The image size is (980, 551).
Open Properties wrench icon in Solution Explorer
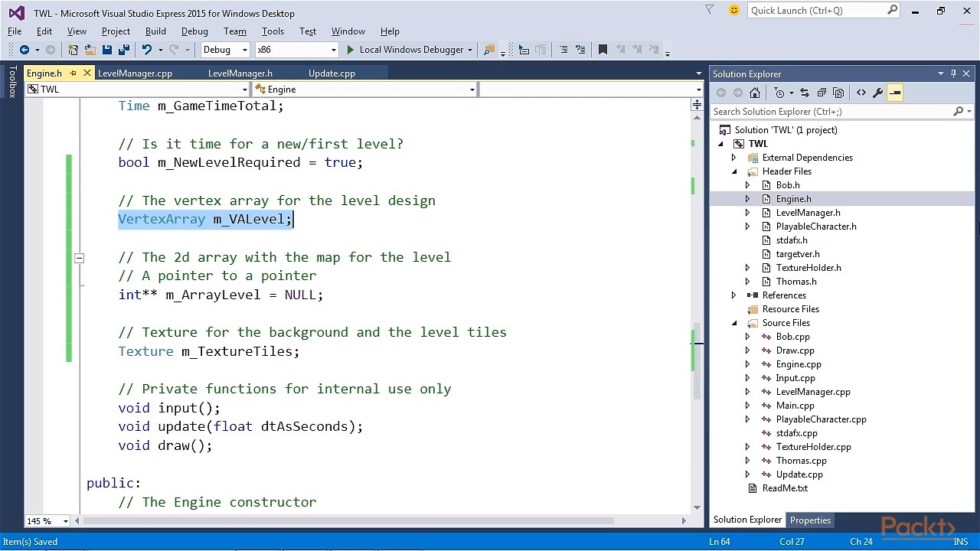pyautogui.click(x=878, y=93)
